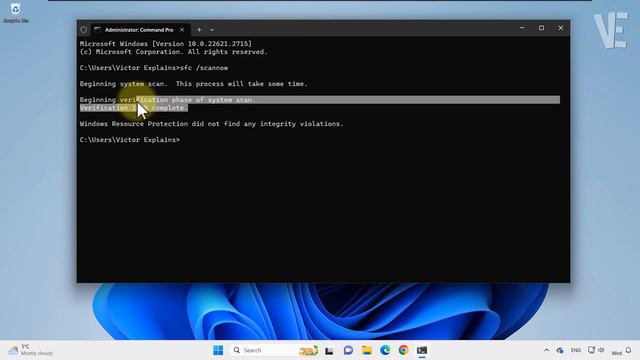Screen dimensions: 640x360
Task: Click the Terminal icon in the taskbar
Action: pos(422,350)
